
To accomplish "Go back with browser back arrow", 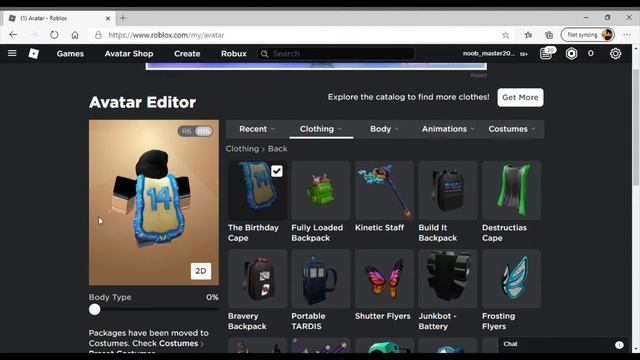I will click(13, 35).
